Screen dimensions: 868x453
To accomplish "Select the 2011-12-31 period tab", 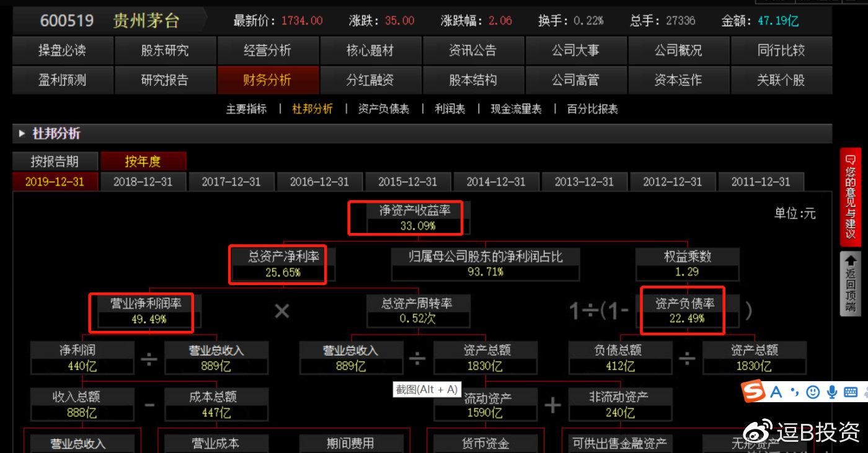I will pos(761,182).
